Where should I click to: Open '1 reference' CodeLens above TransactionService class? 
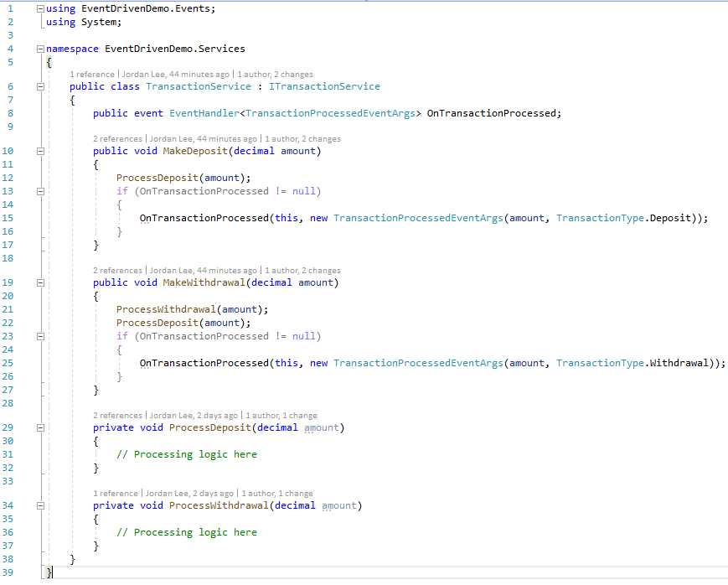pos(92,75)
